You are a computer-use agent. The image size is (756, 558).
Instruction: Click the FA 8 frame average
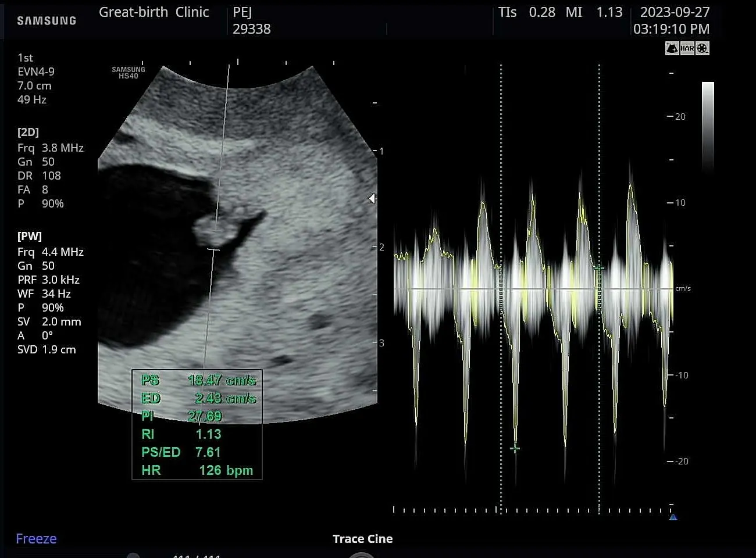[x=33, y=189]
